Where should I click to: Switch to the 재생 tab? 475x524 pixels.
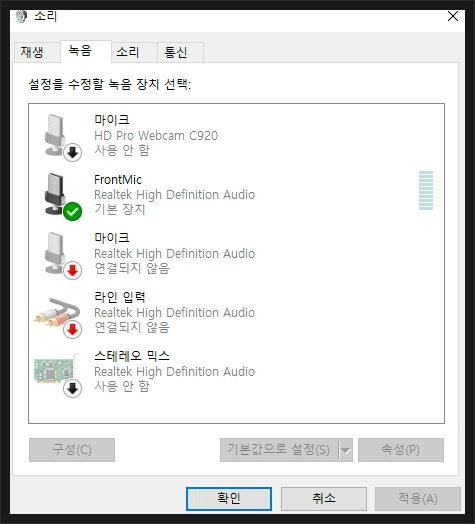[x=37, y=52]
